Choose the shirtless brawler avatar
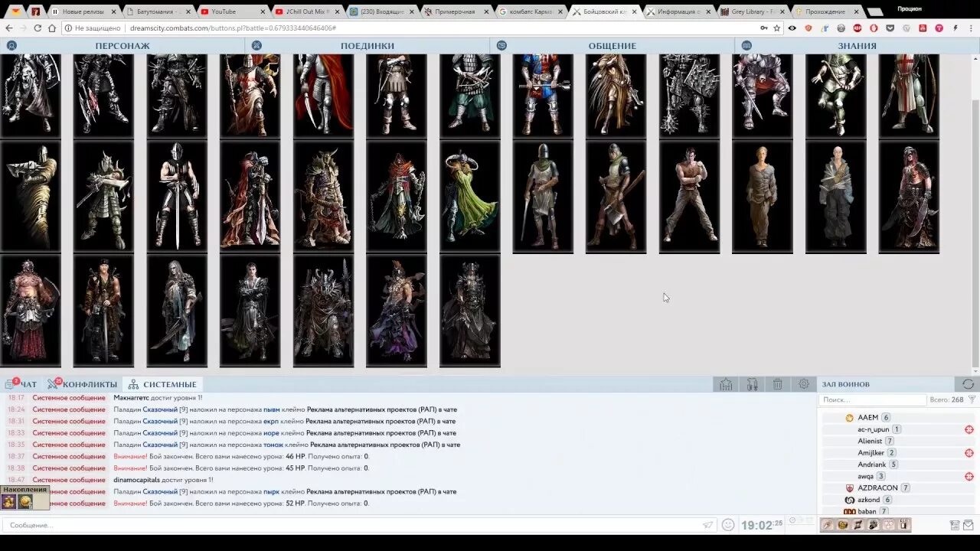980x551 pixels. coord(689,197)
